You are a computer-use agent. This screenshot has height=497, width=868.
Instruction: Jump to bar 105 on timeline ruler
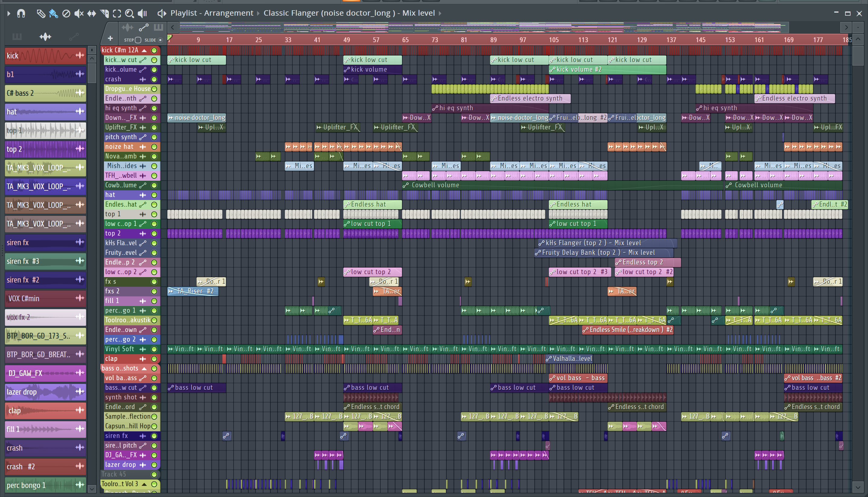point(554,39)
